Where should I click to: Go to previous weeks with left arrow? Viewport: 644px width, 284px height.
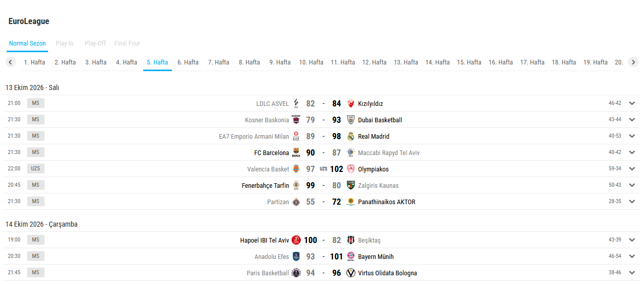(x=10, y=62)
